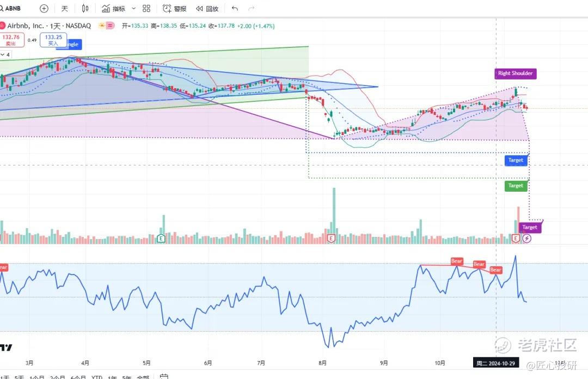Redo the chart action
This screenshot has width=588, height=379.
[x=251, y=8]
